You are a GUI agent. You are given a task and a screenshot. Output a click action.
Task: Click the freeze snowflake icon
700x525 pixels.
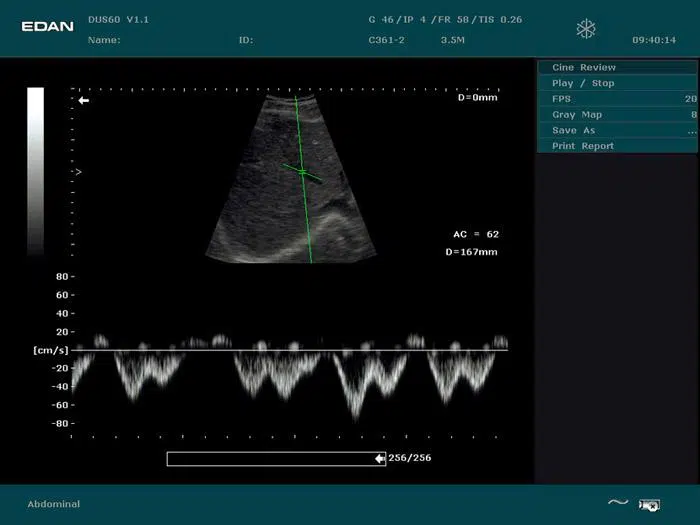[586, 29]
